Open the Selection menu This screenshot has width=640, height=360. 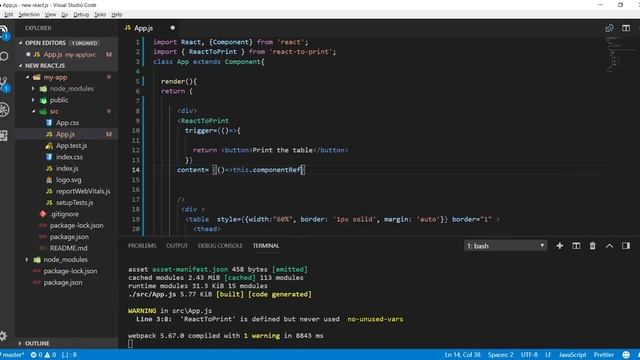click(29, 14)
